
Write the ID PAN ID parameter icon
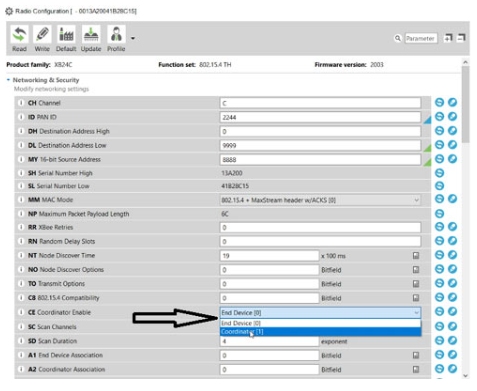pos(452,116)
